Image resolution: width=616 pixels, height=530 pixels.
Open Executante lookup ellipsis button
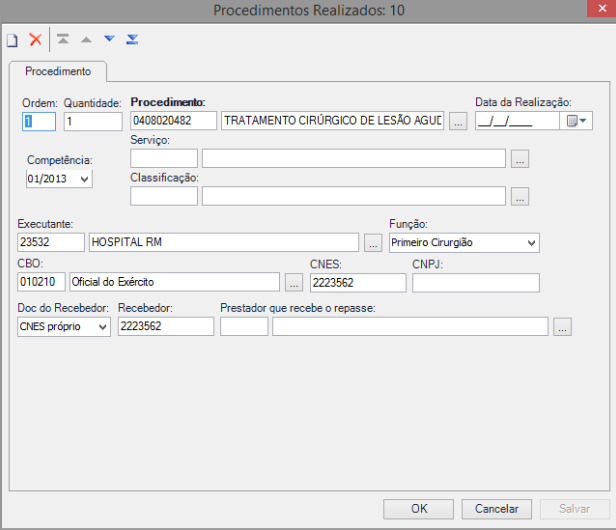point(373,242)
